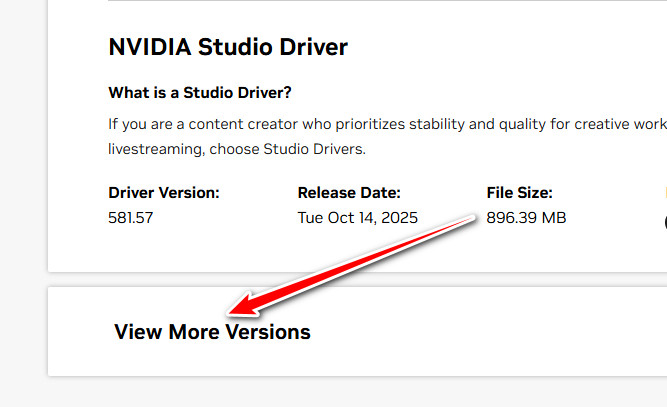Click the File Size label
The width and height of the screenshot is (667, 407).
click(x=519, y=193)
